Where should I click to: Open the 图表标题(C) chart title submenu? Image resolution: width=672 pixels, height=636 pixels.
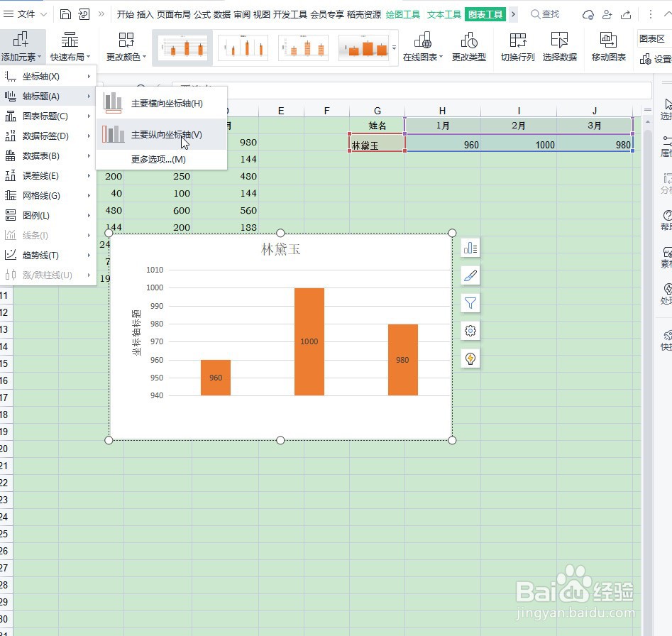pos(48,116)
